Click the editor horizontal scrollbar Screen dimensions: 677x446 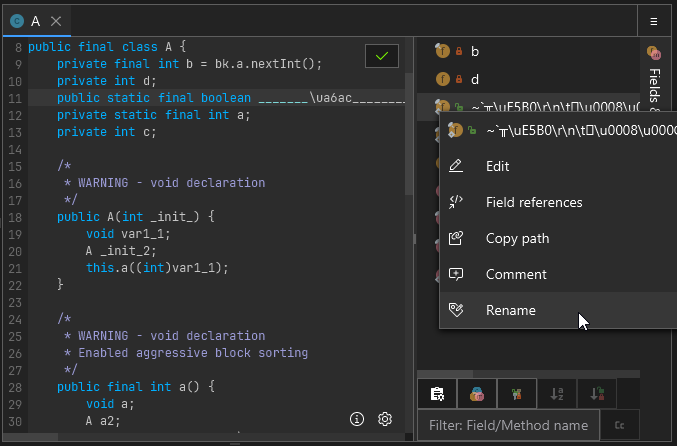point(30,437)
